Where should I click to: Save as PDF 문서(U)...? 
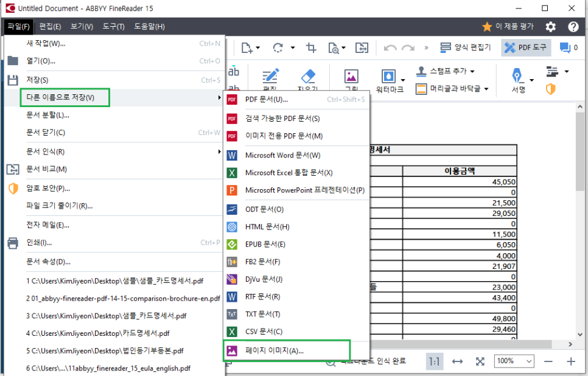point(296,99)
